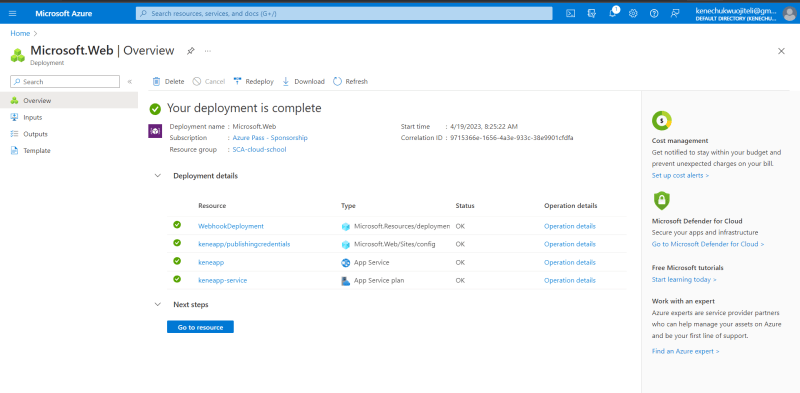The height and width of the screenshot is (393, 800).
Task: Open the account avatar menu
Action: 789,14
